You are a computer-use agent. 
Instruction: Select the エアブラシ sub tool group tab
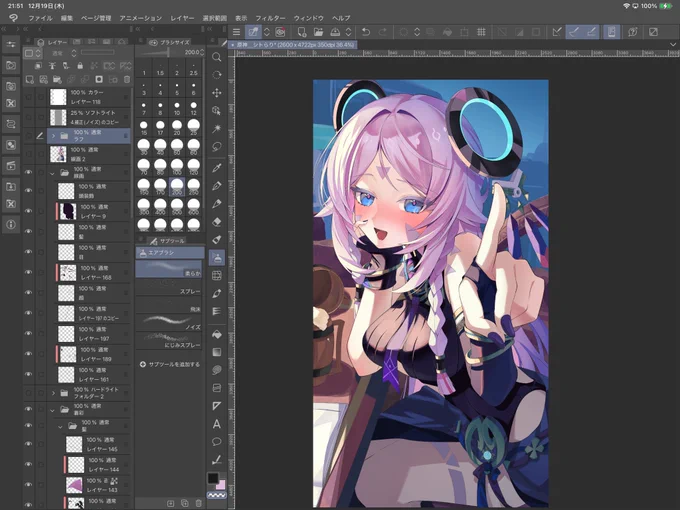point(170,252)
